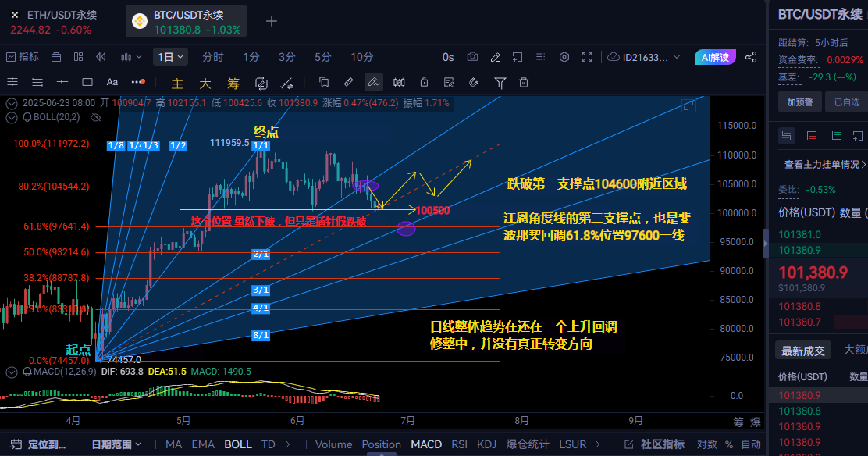868x456 pixels.
Task: Select the ruler measure tool
Action: 348,82
